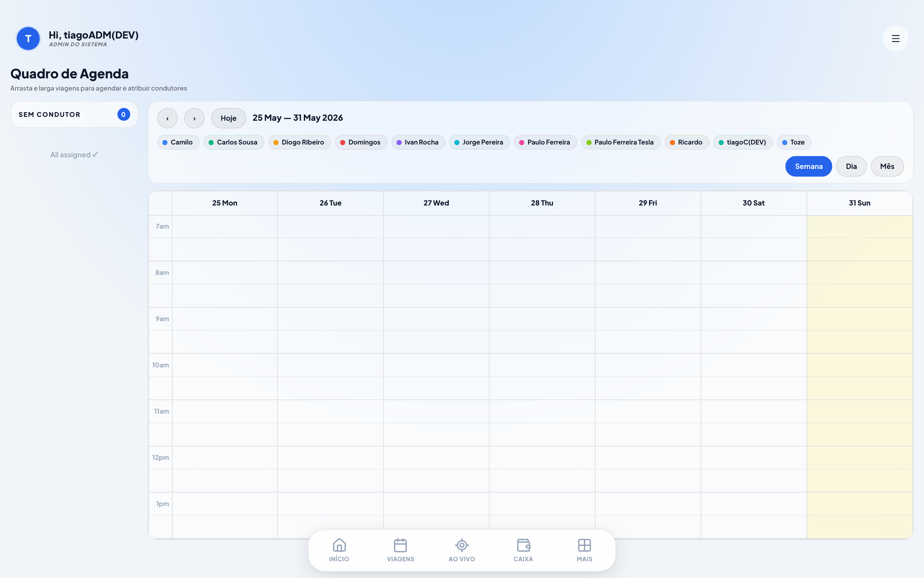Toggle Paulo Ferreira driver chip
The image size is (924, 578).
(x=546, y=142)
